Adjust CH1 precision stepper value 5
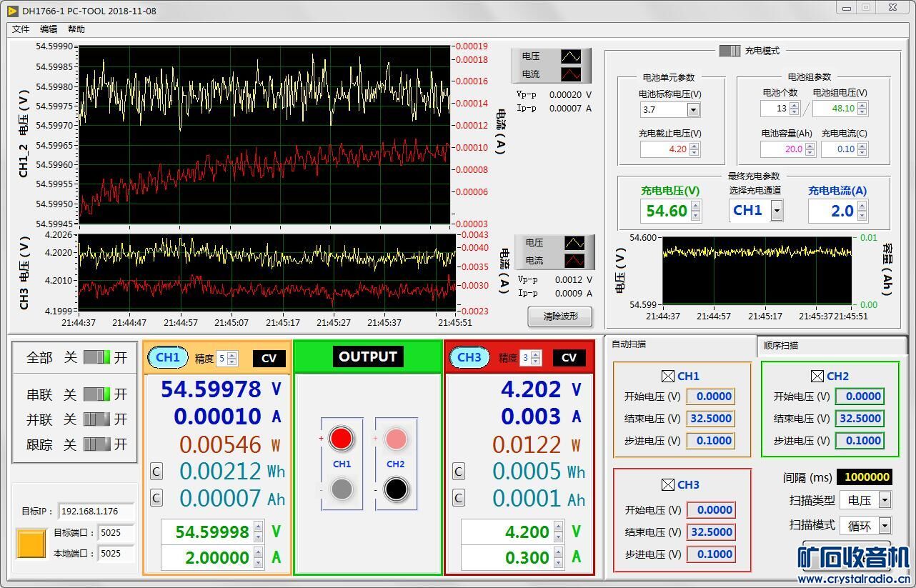916x588 pixels. pos(232,358)
